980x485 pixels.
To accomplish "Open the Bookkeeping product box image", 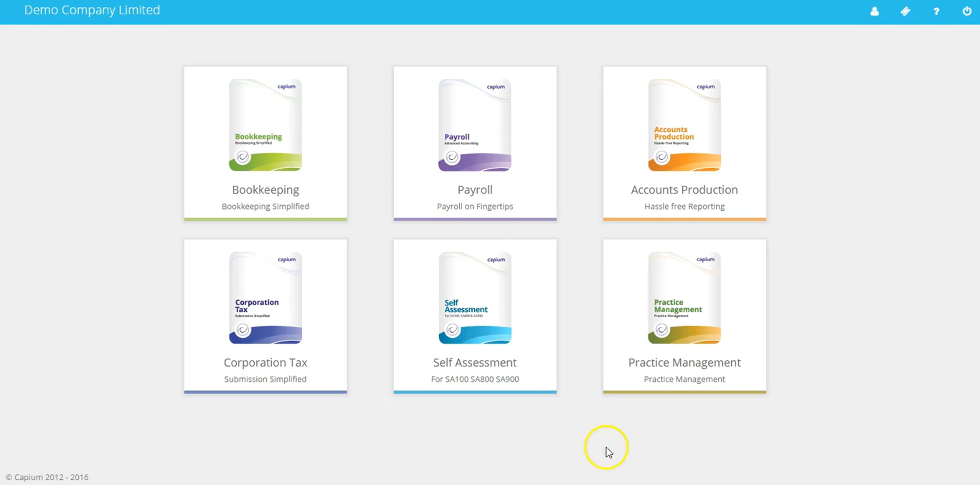I will [x=265, y=125].
